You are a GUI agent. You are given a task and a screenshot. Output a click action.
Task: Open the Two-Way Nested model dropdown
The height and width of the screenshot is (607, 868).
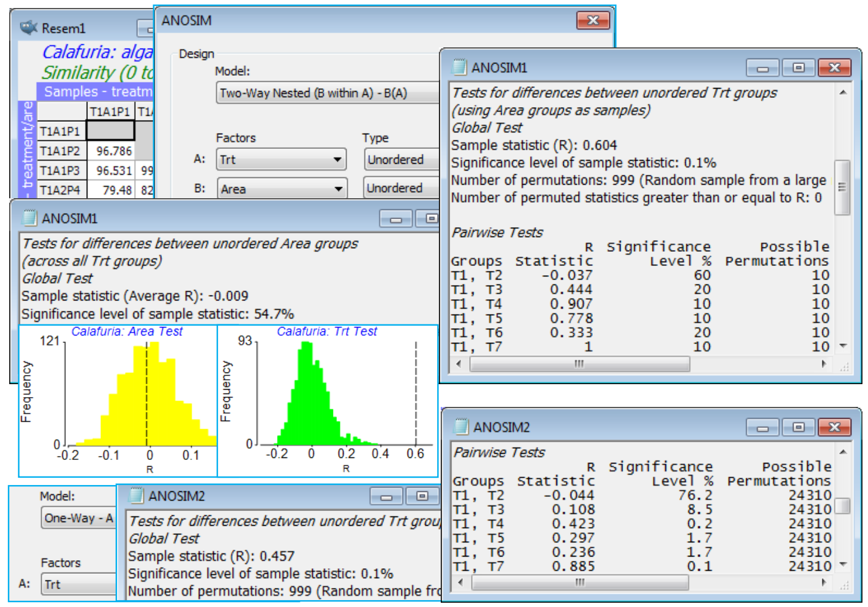327,93
